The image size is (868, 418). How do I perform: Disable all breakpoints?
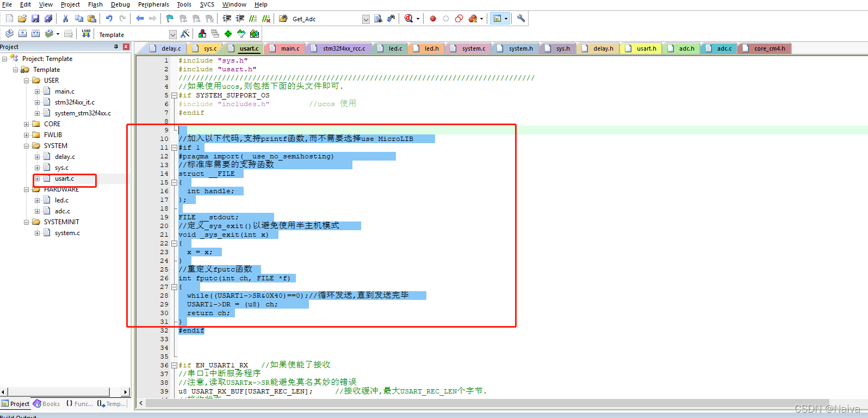point(459,19)
